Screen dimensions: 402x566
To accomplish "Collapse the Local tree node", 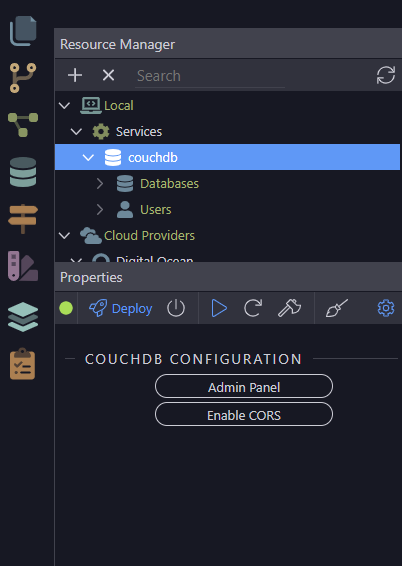I will point(65,106).
